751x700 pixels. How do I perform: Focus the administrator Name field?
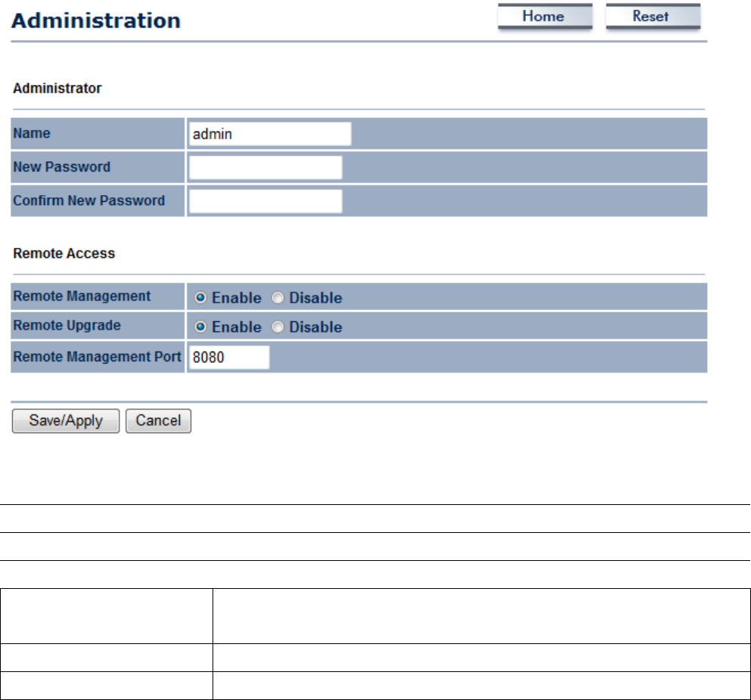point(270,134)
